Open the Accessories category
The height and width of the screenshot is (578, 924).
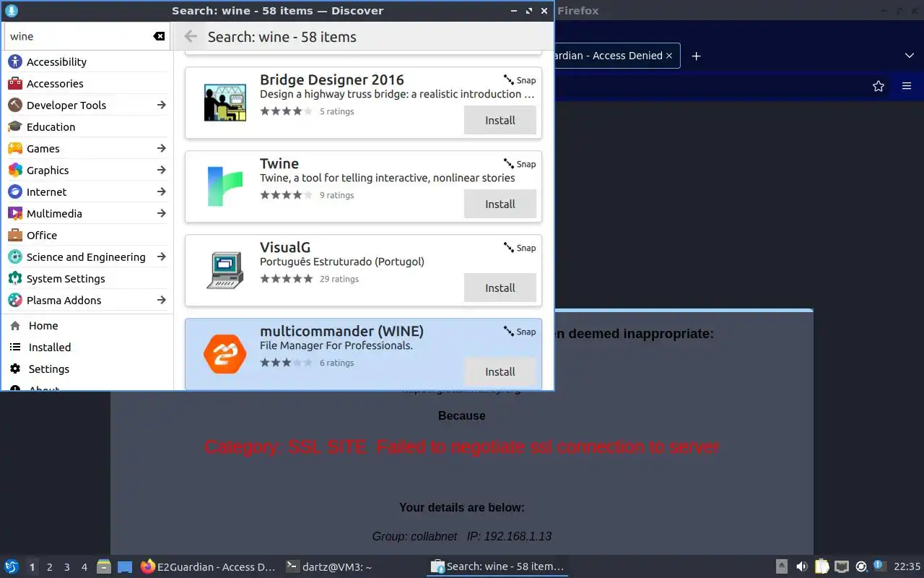click(87, 84)
